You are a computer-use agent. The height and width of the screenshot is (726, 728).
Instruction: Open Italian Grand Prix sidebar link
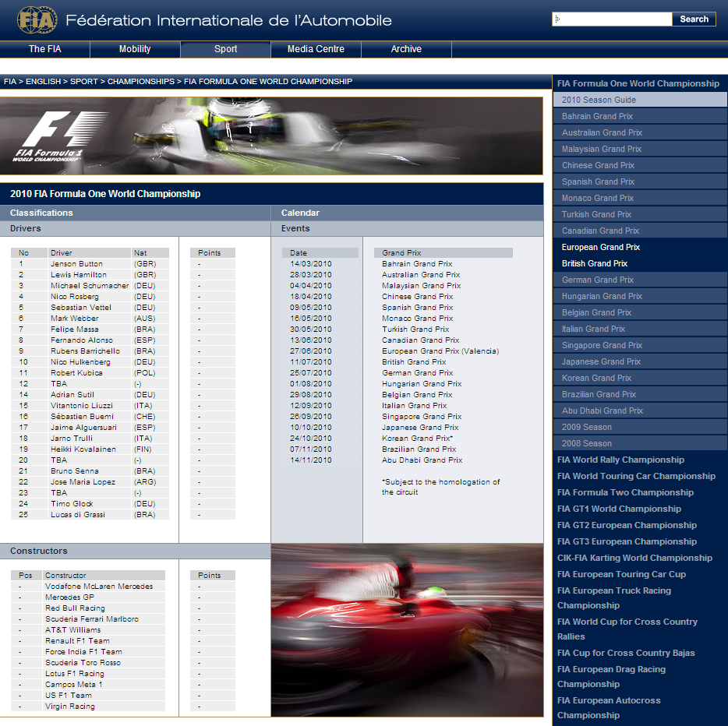(x=640, y=329)
